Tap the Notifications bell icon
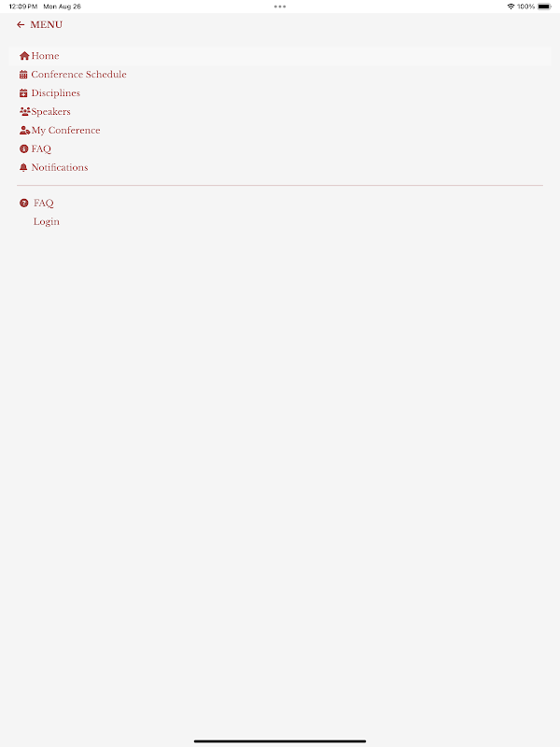This screenshot has width=560, height=747. click(23, 167)
